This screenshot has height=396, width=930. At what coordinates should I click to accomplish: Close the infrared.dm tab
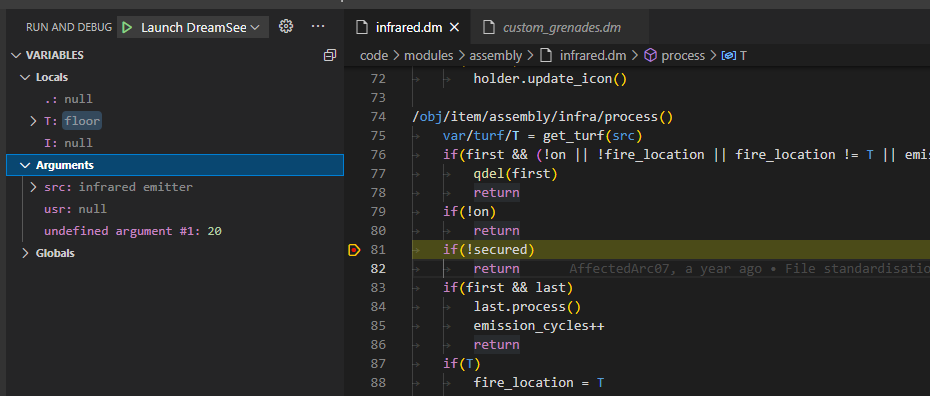[x=454, y=27]
